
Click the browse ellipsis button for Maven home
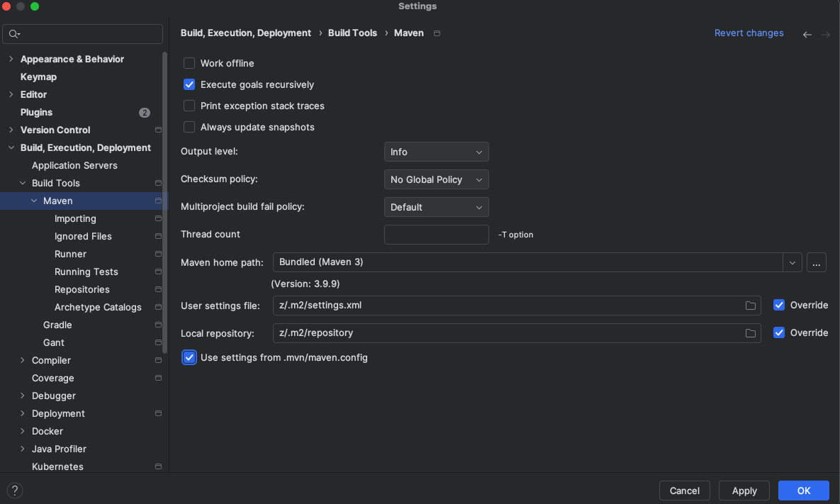click(816, 262)
